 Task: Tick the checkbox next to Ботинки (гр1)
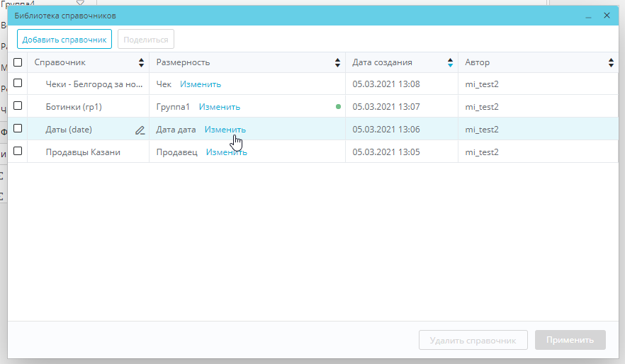click(x=18, y=106)
